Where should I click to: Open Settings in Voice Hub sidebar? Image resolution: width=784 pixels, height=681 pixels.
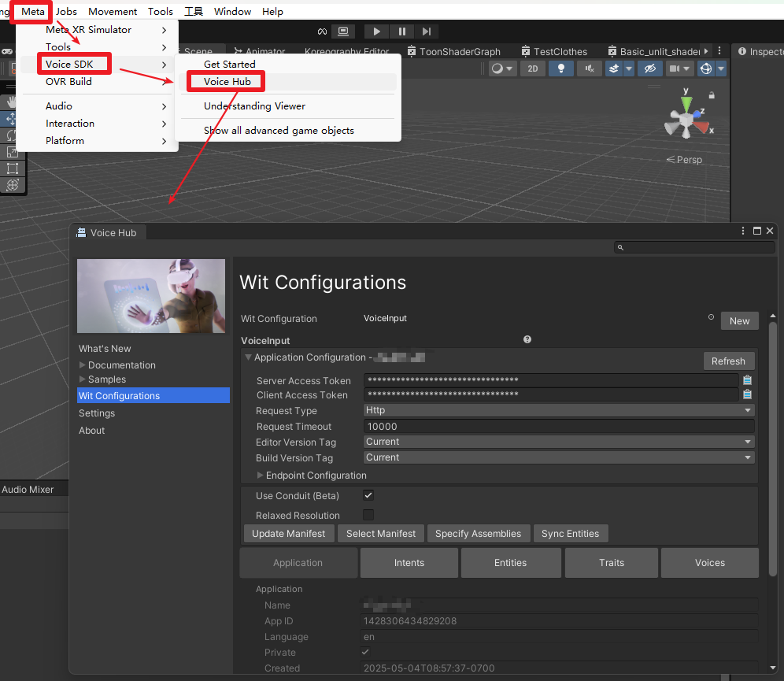point(97,413)
